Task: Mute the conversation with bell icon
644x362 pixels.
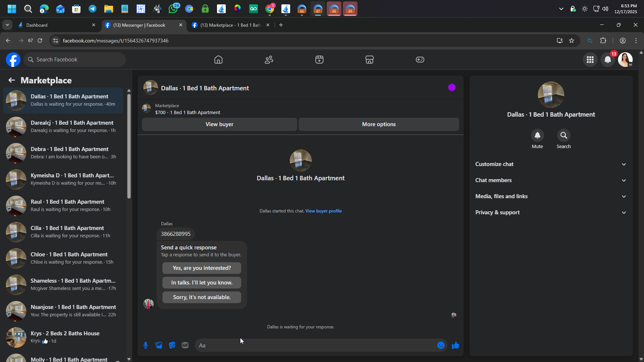Action: 538,135
